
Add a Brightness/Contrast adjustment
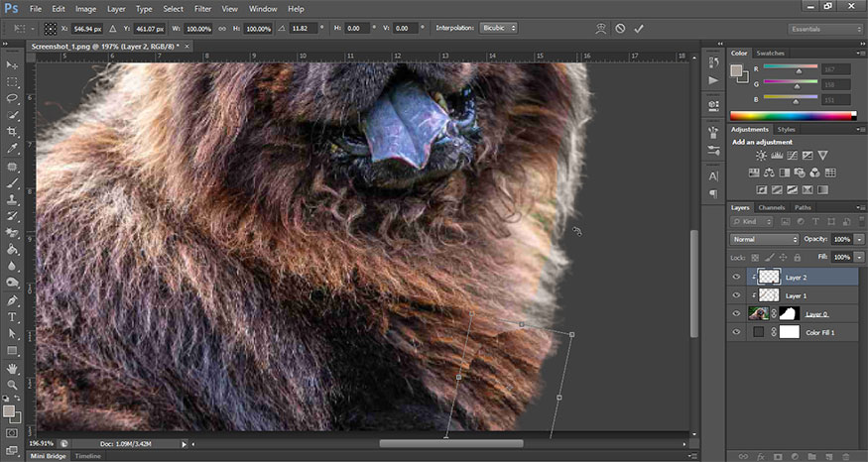tap(761, 156)
